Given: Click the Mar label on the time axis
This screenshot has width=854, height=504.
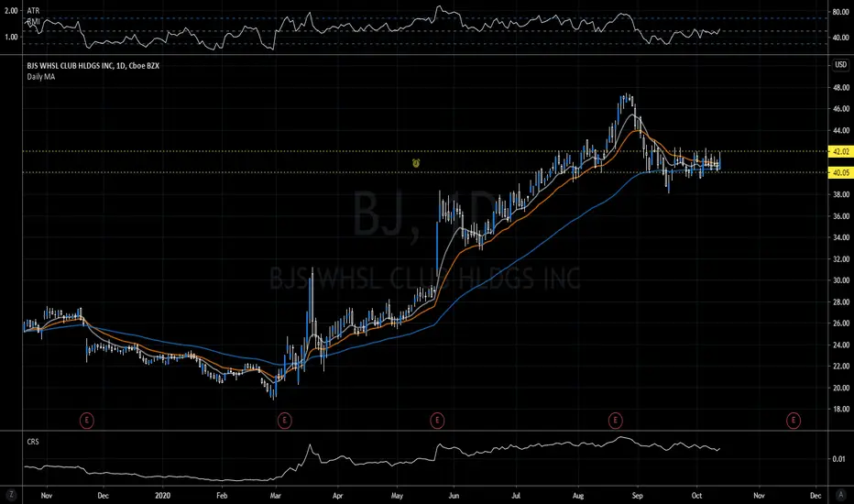Looking at the screenshot, I should click(x=275, y=495).
